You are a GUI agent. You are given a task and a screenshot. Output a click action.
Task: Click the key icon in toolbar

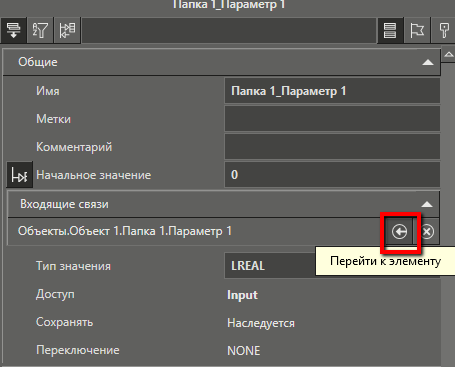tap(444, 31)
